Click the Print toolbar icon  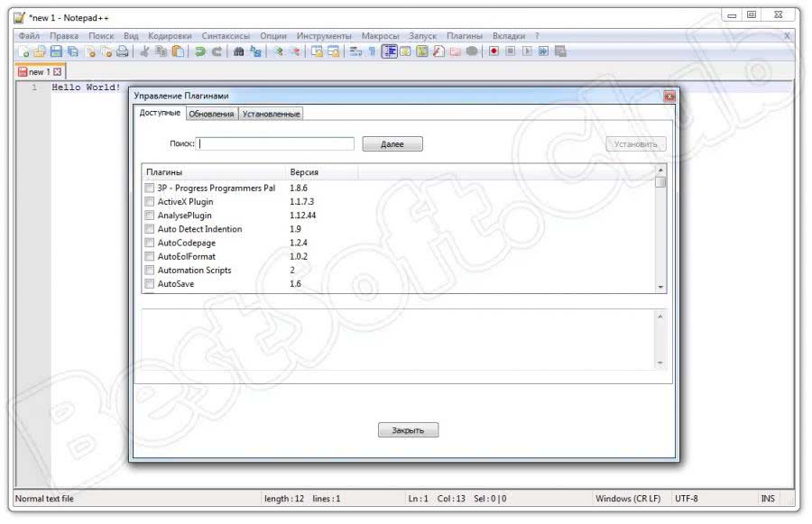pos(122,51)
